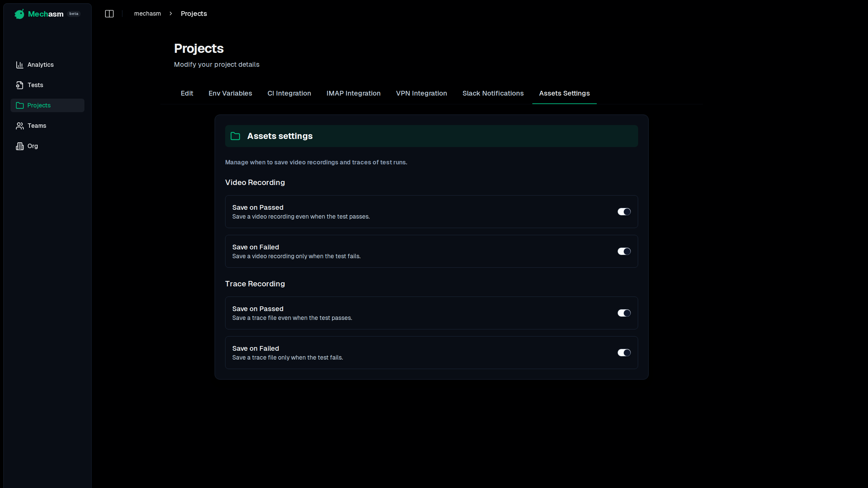The image size is (868, 488).
Task: Select the Analytics icon in the sidebar
Action: [x=20, y=64]
